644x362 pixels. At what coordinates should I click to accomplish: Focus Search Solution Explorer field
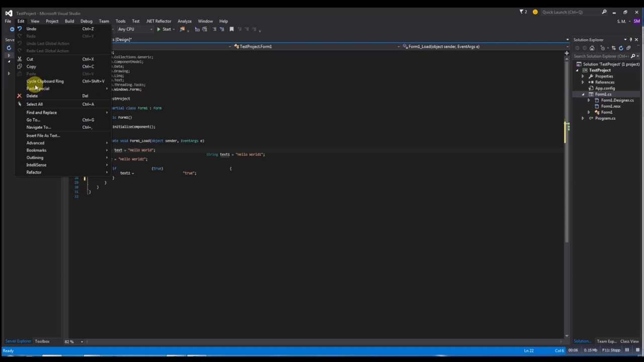tap(602, 56)
